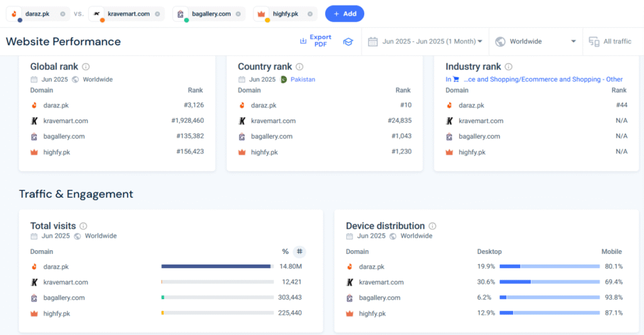Click the info icon beside Country rank
Screen dimensions: 644x335
(299, 67)
